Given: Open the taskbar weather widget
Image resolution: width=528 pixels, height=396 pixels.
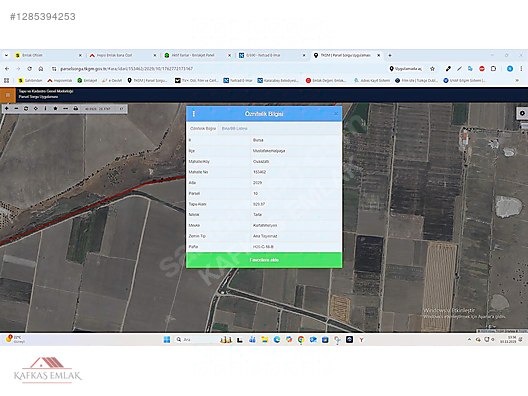Looking at the screenshot, I should [15, 339].
